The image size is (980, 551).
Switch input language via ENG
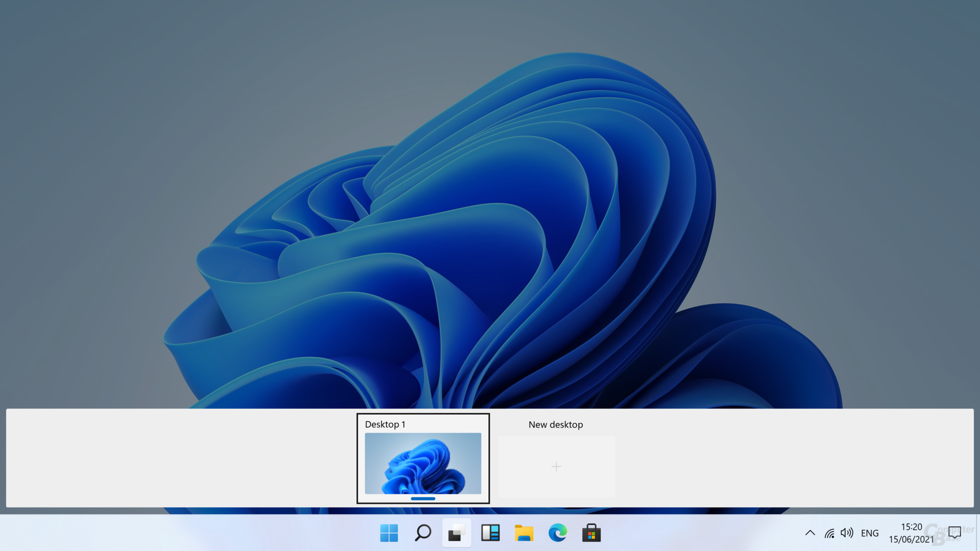[870, 533]
